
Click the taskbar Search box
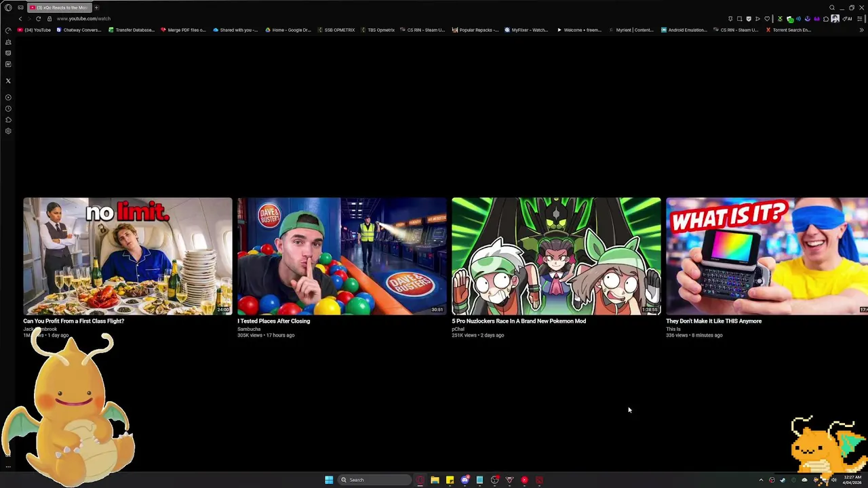[374, 480]
